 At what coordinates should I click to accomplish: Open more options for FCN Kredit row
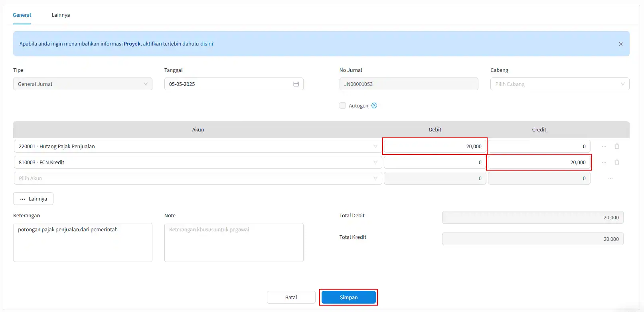click(x=604, y=162)
